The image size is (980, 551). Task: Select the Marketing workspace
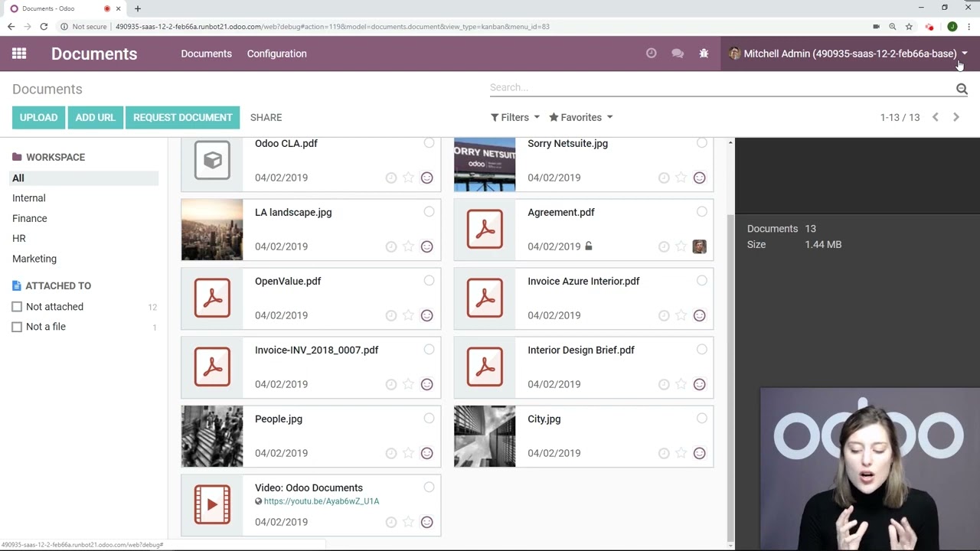(34, 259)
